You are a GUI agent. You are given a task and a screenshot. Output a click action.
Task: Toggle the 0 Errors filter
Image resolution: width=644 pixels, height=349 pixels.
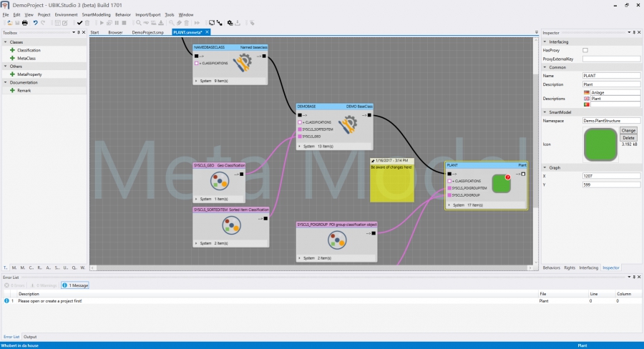click(x=14, y=285)
